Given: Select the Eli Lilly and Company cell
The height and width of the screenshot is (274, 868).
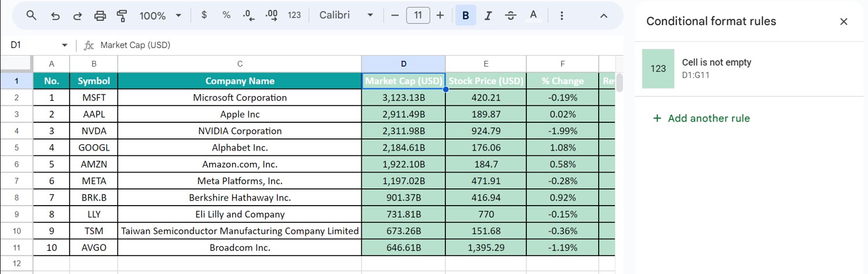Looking at the screenshot, I should coord(240,214).
